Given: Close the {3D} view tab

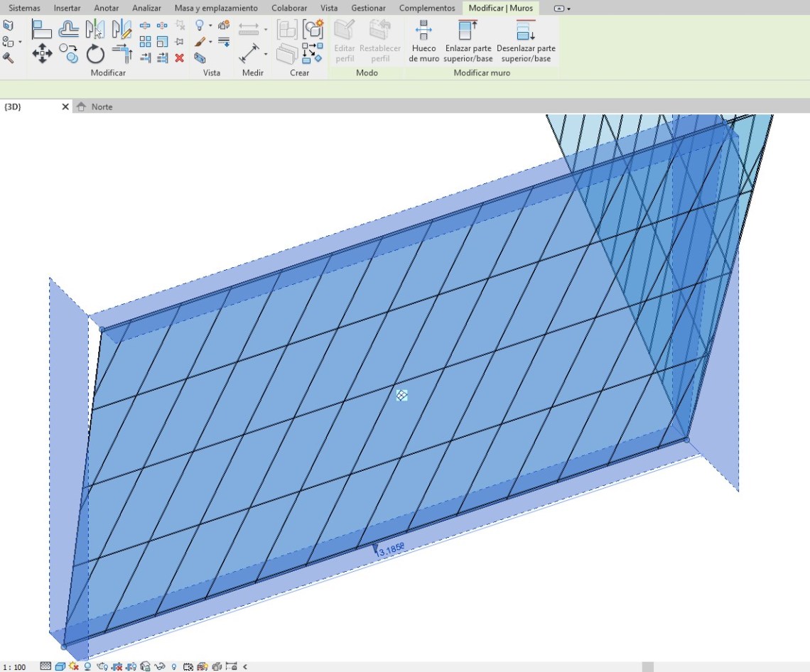Looking at the screenshot, I should click(x=65, y=107).
